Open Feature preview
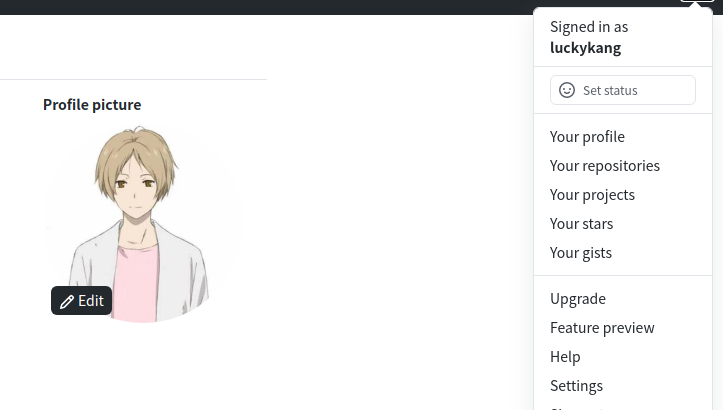 [602, 328]
